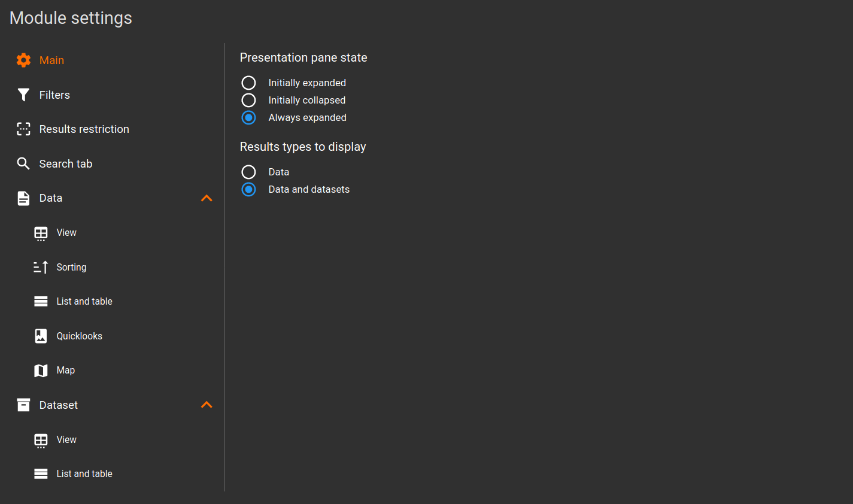Click the orange gear icon for Main
853x504 pixels.
point(23,60)
